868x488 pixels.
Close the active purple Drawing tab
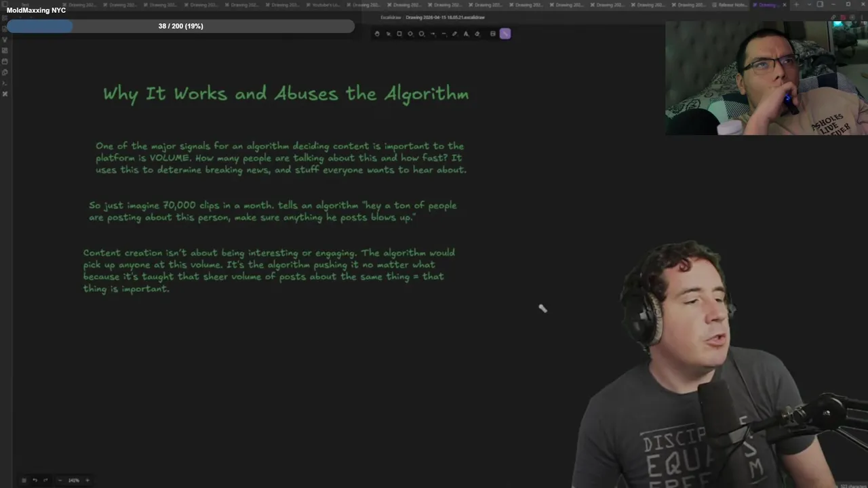click(785, 5)
